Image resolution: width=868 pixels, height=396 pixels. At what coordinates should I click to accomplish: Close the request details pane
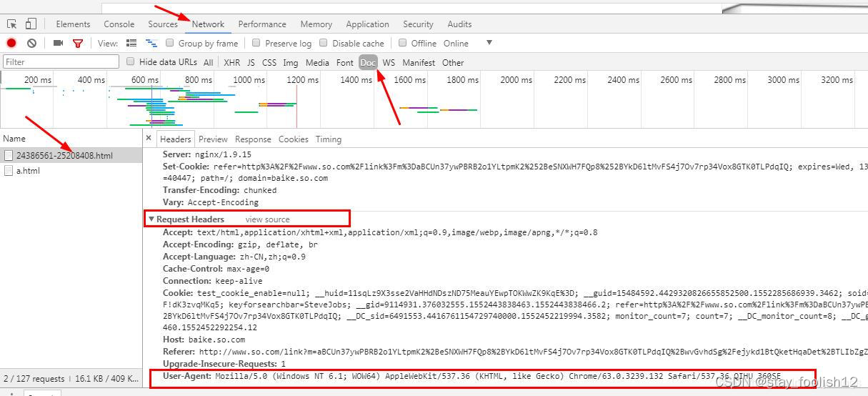(149, 138)
